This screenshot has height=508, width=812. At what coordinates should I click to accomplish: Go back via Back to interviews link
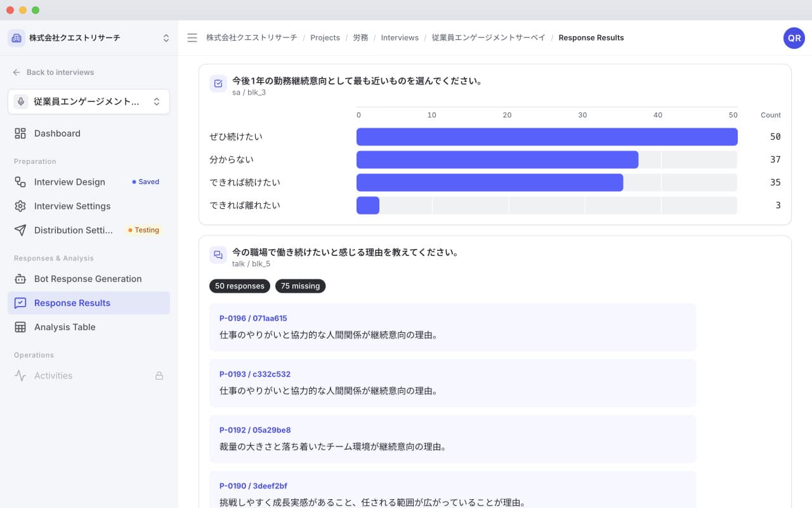tap(53, 72)
